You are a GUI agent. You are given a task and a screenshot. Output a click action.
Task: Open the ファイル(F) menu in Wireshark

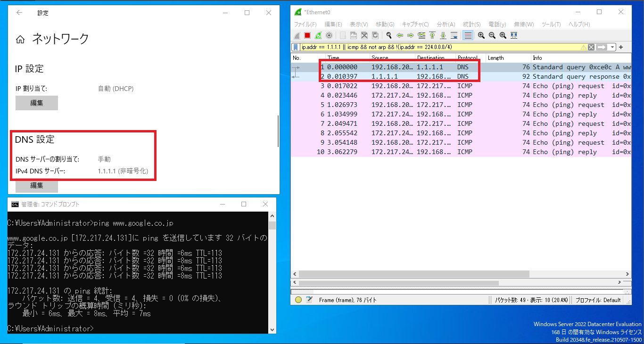[305, 25]
